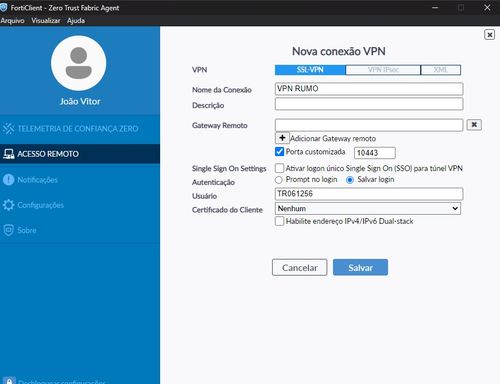Switch to the SSL-VPN tab

310,70
